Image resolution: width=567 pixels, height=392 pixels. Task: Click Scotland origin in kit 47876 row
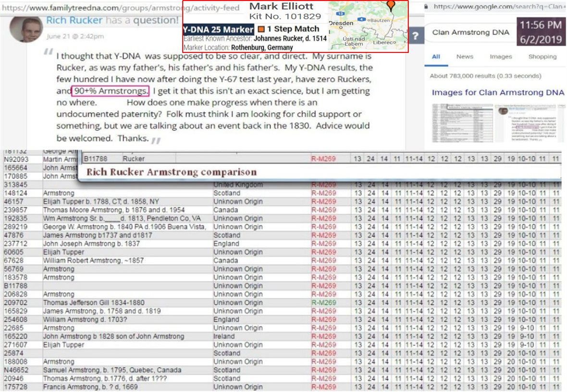227,235
